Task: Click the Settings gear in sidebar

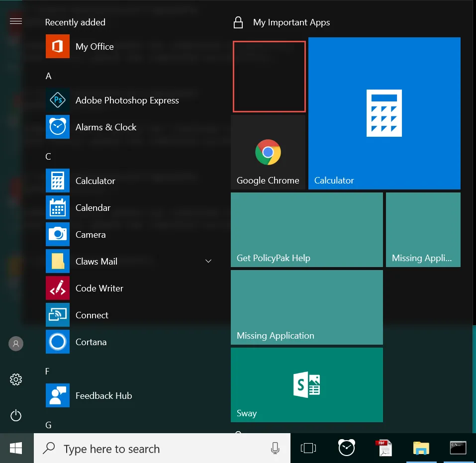Action: click(x=16, y=379)
